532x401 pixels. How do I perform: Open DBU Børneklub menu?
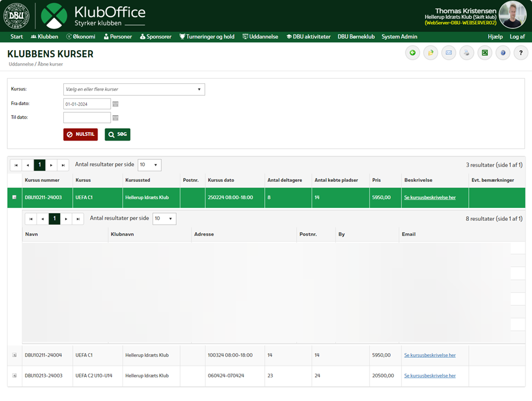point(356,37)
